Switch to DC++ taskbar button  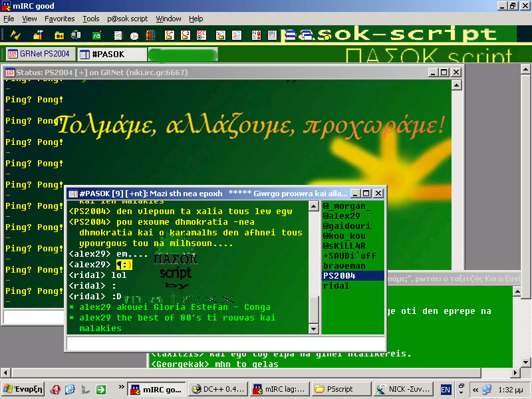click(218, 389)
